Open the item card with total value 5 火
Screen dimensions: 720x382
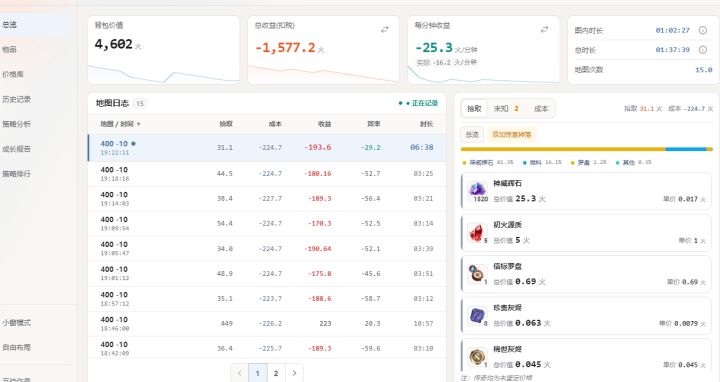click(x=586, y=233)
